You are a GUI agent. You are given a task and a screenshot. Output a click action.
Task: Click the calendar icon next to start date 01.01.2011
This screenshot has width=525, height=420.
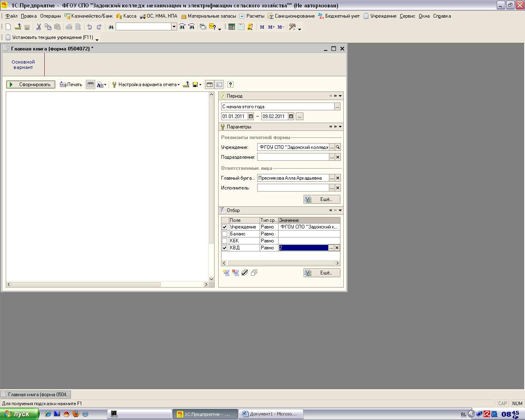[251, 116]
